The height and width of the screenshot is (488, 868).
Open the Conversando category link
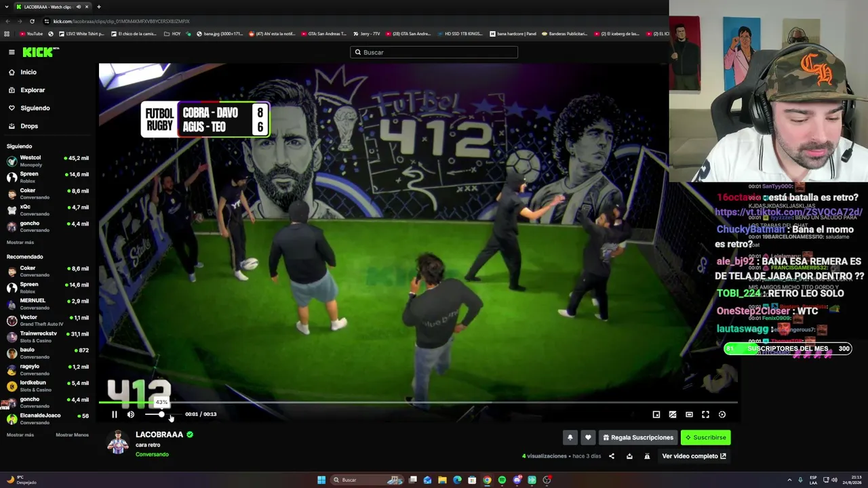[x=152, y=454]
